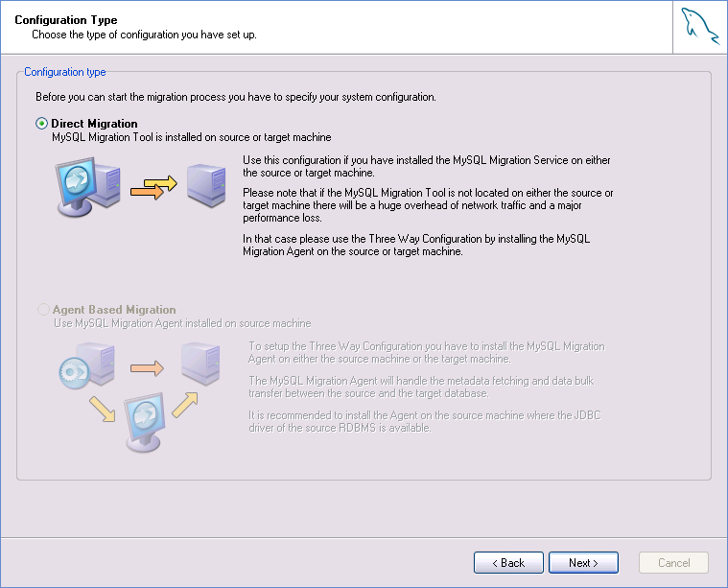Click the Direct Migration workstation computer icon
The width and height of the screenshot is (728, 588).
click(x=88, y=187)
